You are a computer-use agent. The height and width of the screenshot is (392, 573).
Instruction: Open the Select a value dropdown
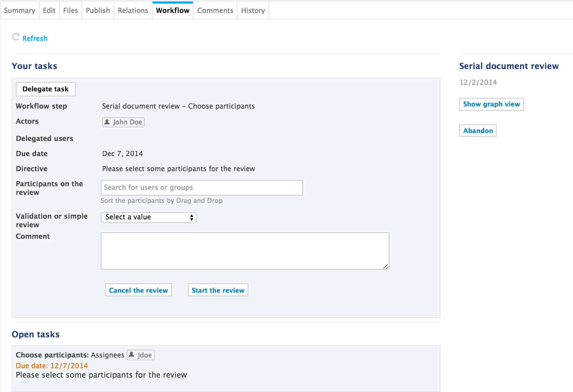click(149, 217)
